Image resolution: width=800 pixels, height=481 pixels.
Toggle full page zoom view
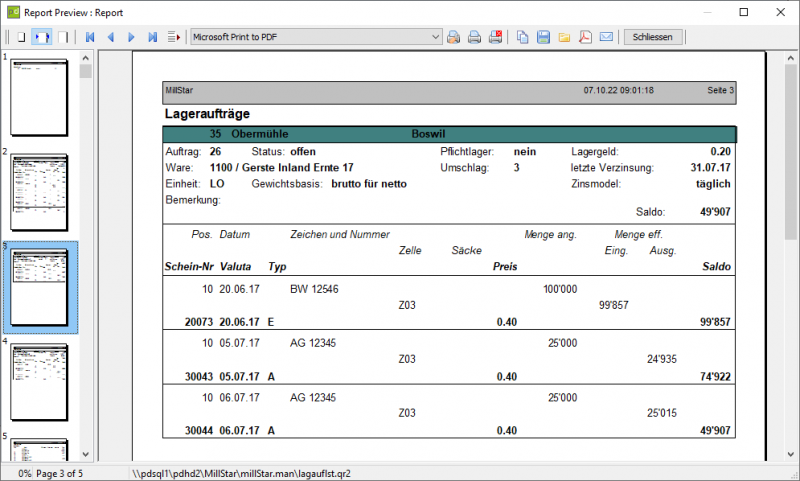[x=21, y=37]
